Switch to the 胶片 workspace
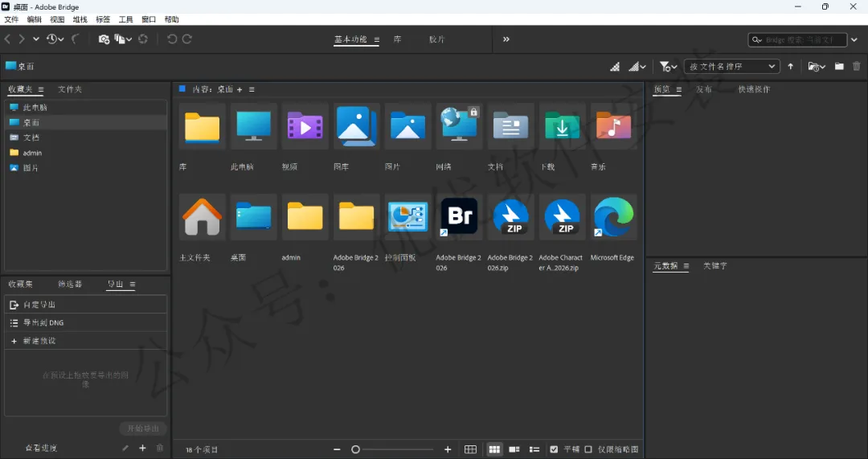This screenshot has width=868, height=459. click(x=436, y=39)
